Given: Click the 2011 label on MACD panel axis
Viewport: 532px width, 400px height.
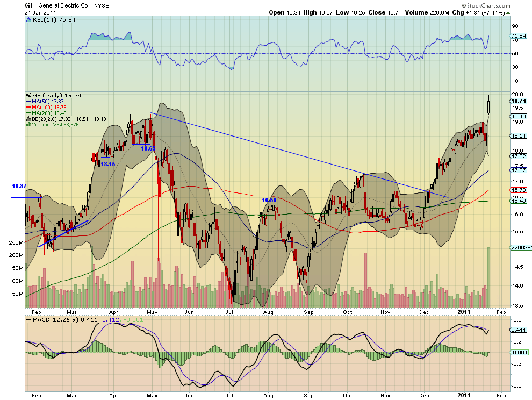Looking at the screenshot, I should point(464,395).
